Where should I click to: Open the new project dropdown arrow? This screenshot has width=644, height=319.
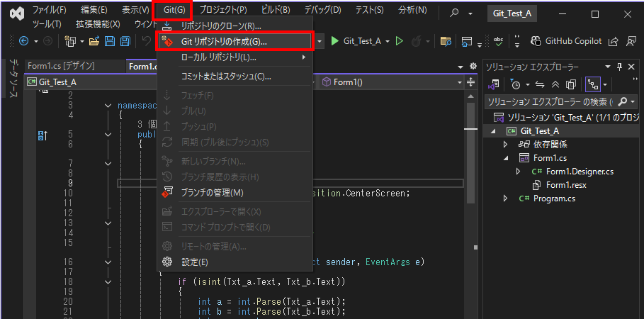[x=82, y=41]
